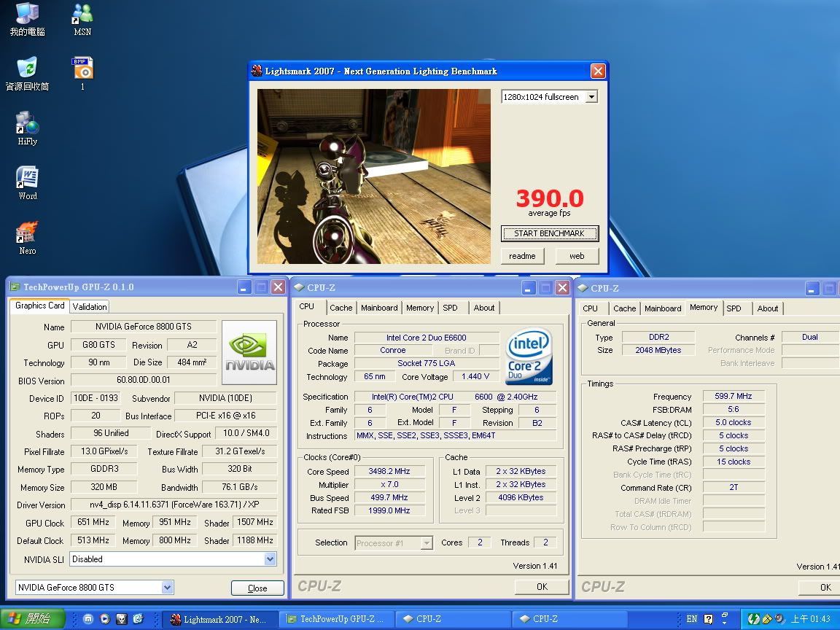The width and height of the screenshot is (840, 630).
Task: Click the Intel Core 2 Duo E6600 name
Action: point(427,338)
